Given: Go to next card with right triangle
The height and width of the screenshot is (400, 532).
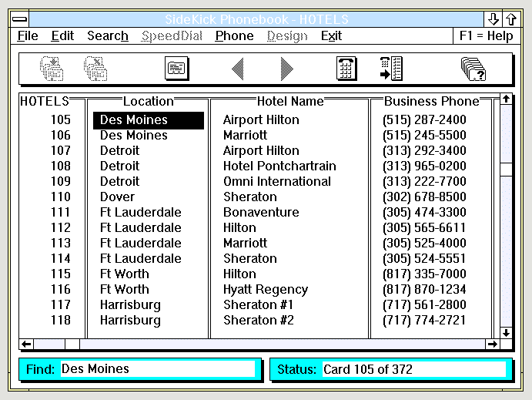Looking at the screenshot, I should pyautogui.click(x=287, y=69).
